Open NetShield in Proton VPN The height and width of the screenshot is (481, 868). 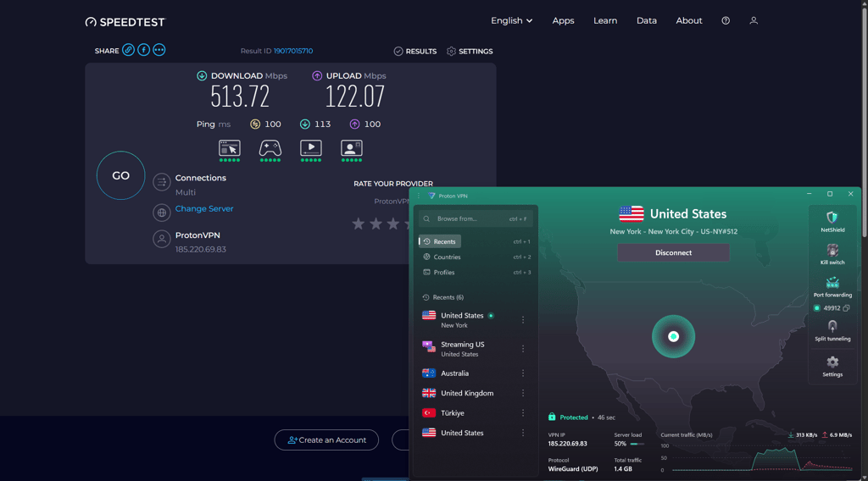(832, 222)
